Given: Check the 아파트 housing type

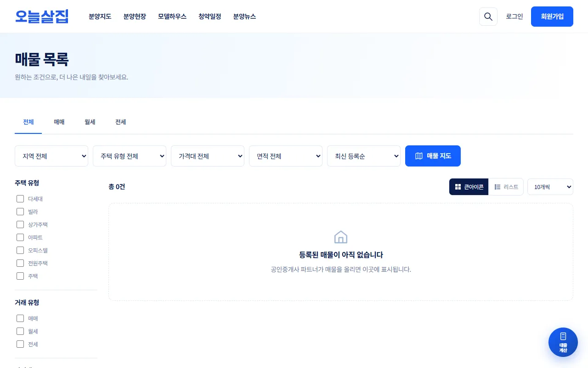Looking at the screenshot, I should (x=20, y=237).
